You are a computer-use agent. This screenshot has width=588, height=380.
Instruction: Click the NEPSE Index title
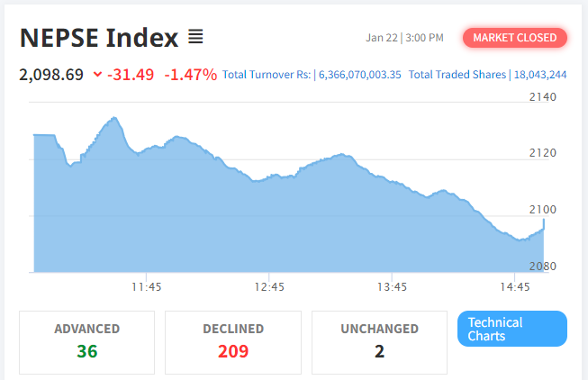(x=99, y=38)
